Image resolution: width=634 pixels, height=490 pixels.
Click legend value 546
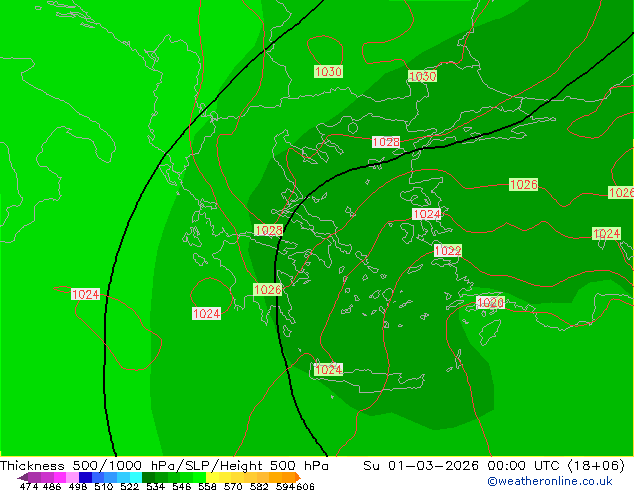tap(181, 486)
